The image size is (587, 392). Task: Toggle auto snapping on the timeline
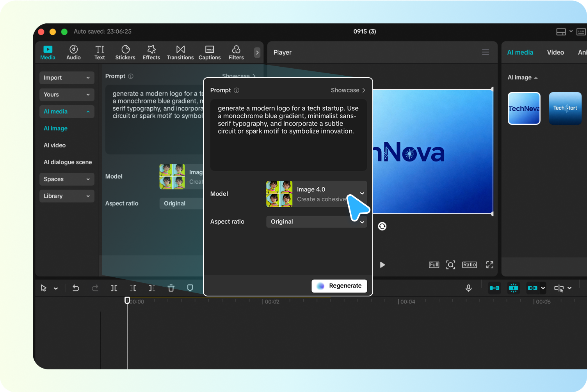click(x=514, y=288)
